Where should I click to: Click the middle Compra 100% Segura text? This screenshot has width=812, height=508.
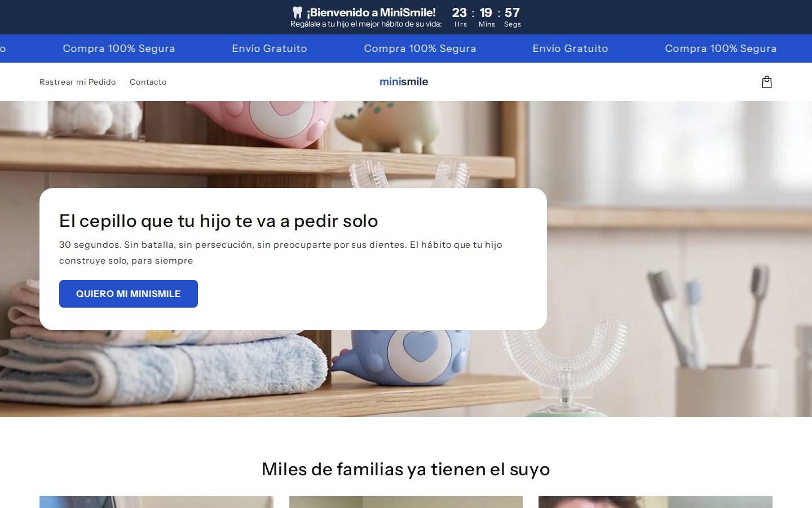click(x=420, y=49)
